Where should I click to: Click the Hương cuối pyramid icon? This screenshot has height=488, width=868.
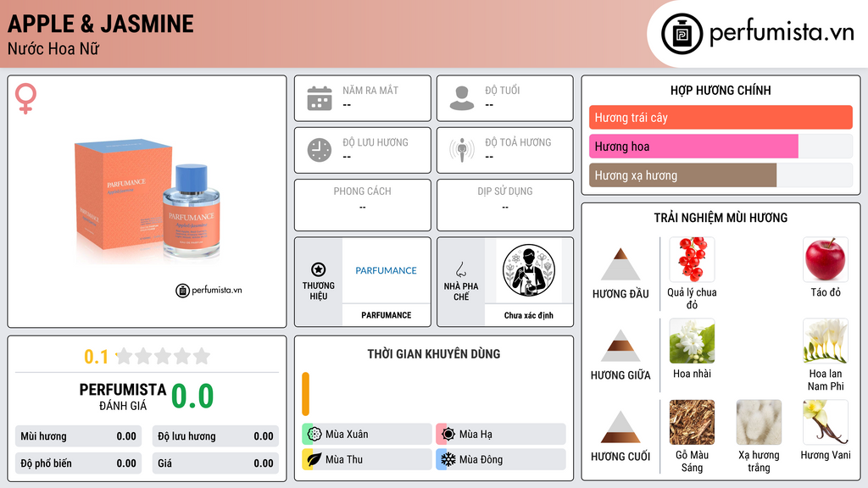tap(620, 427)
